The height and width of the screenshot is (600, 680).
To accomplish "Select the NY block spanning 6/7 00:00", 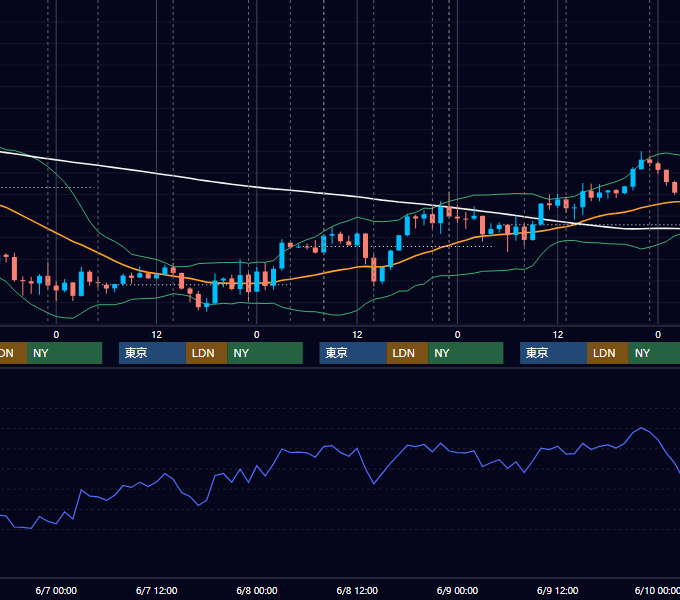I will coord(64,353).
